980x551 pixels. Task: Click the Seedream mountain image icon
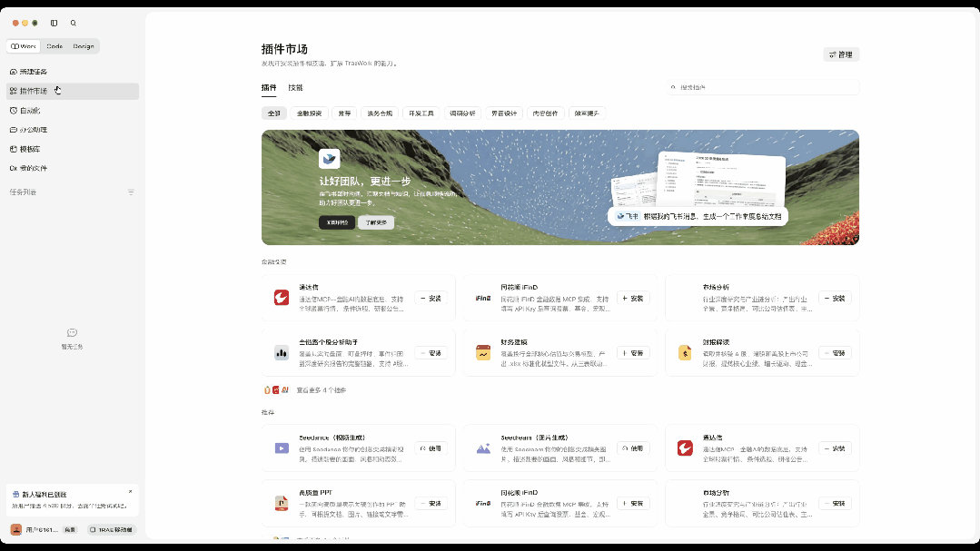pos(483,448)
